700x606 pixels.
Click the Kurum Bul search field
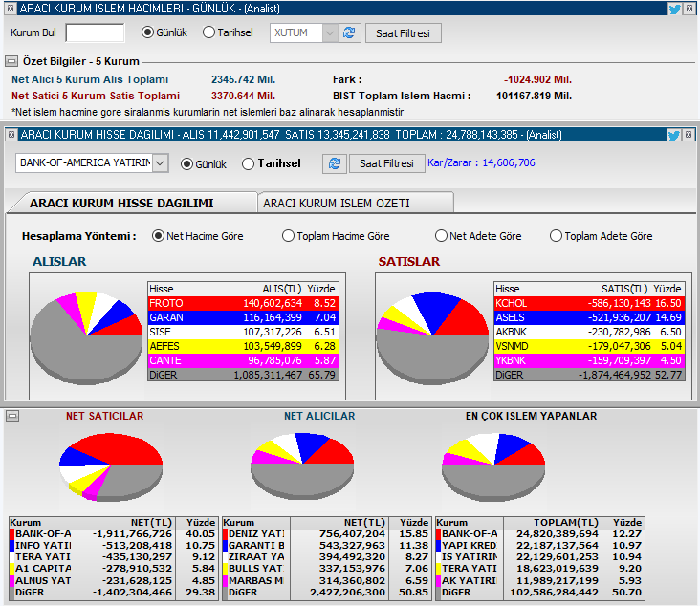pos(95,32)
